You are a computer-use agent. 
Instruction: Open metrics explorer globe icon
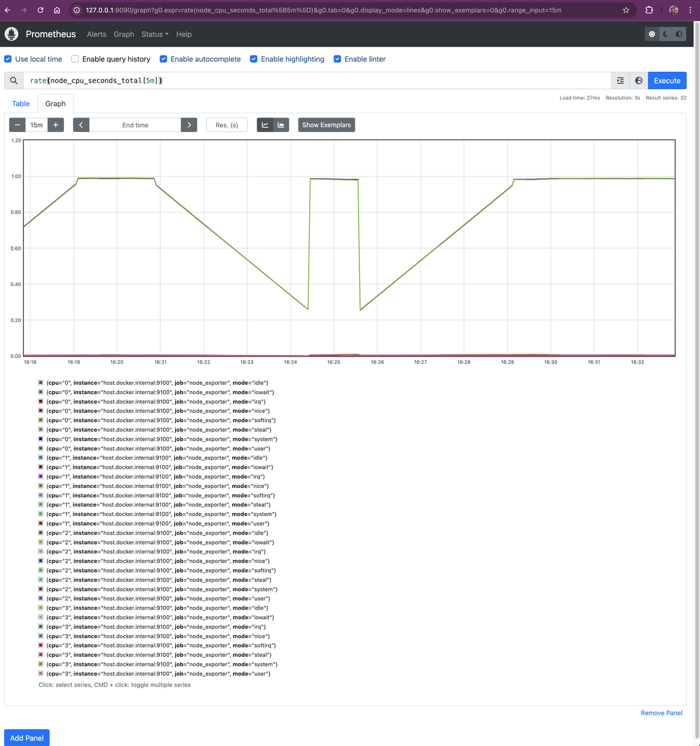click(x=639, y=81)
